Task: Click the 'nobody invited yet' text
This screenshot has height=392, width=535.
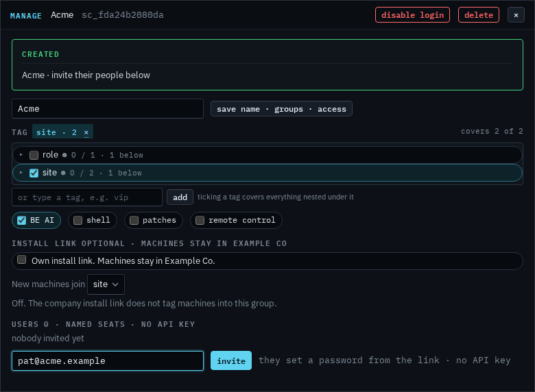Action: [48, 338]
